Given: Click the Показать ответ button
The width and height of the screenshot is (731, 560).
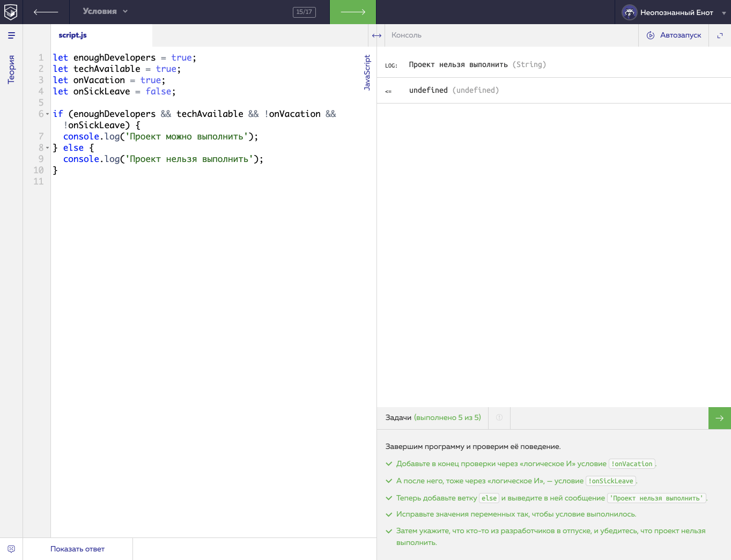Looking at the screenshot, I should (77, 549).
